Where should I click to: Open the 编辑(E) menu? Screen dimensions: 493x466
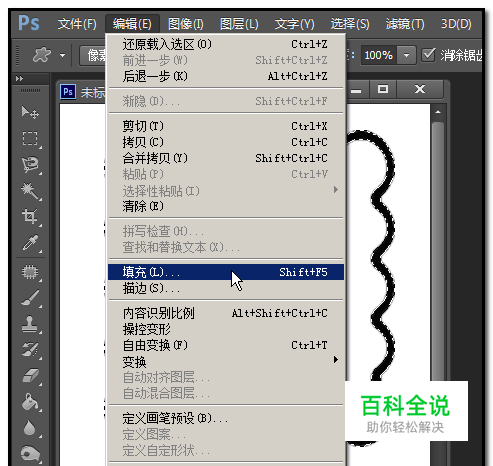point(132,24)
